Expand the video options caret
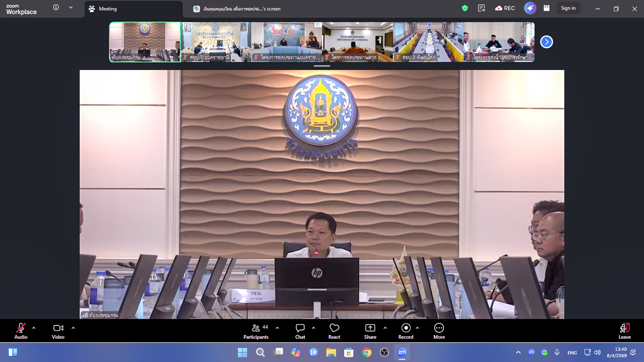 [x=73, y=328]
